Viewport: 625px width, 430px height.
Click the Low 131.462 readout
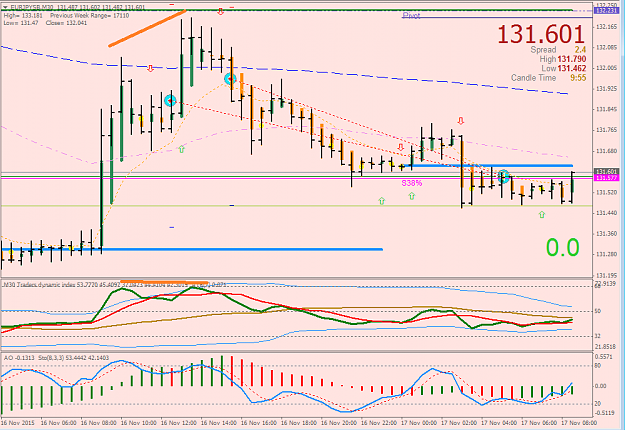pyautogui.click(x=564, y=68)
